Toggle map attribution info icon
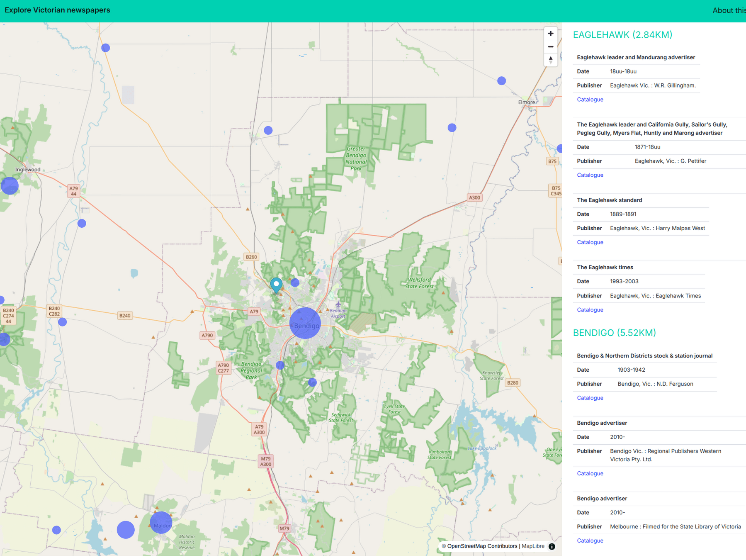 coord(552,546)
